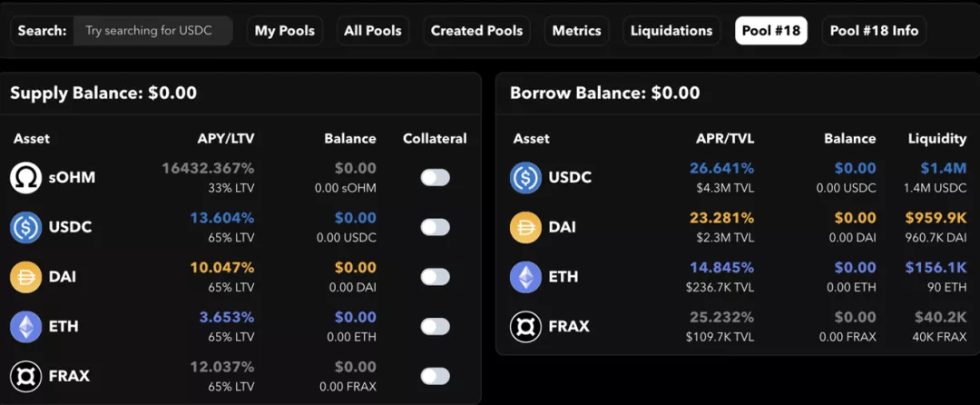Enable ETH collateral switch
Viewport: 980px width, 405px height.
click(435, 326)
